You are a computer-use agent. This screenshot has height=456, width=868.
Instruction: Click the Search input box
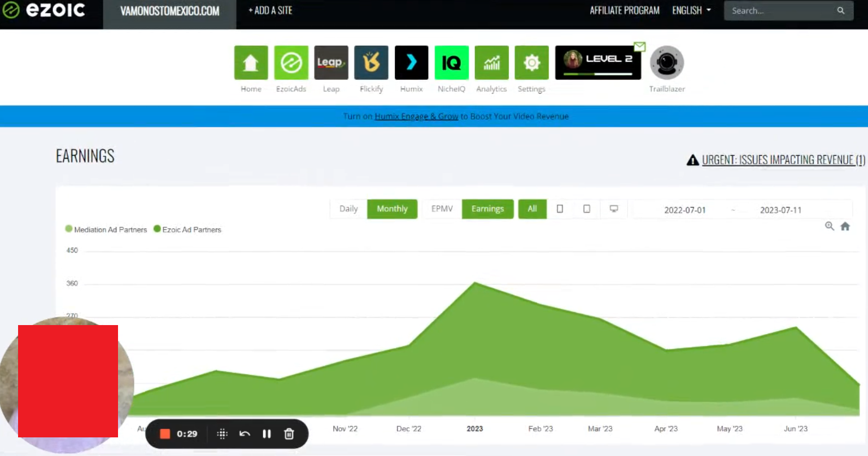pyautogui.click(x=788, y=11)
